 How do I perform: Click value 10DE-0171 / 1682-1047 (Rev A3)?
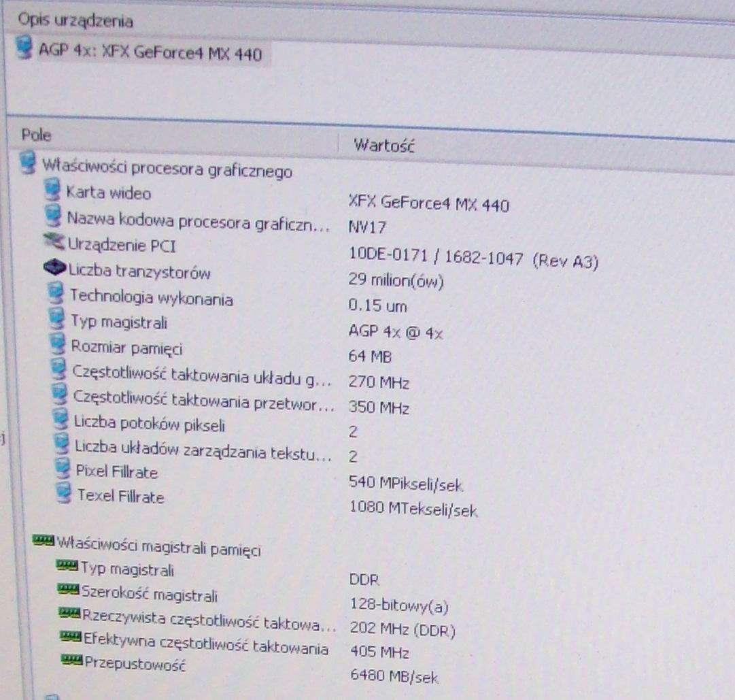(473, 259)
